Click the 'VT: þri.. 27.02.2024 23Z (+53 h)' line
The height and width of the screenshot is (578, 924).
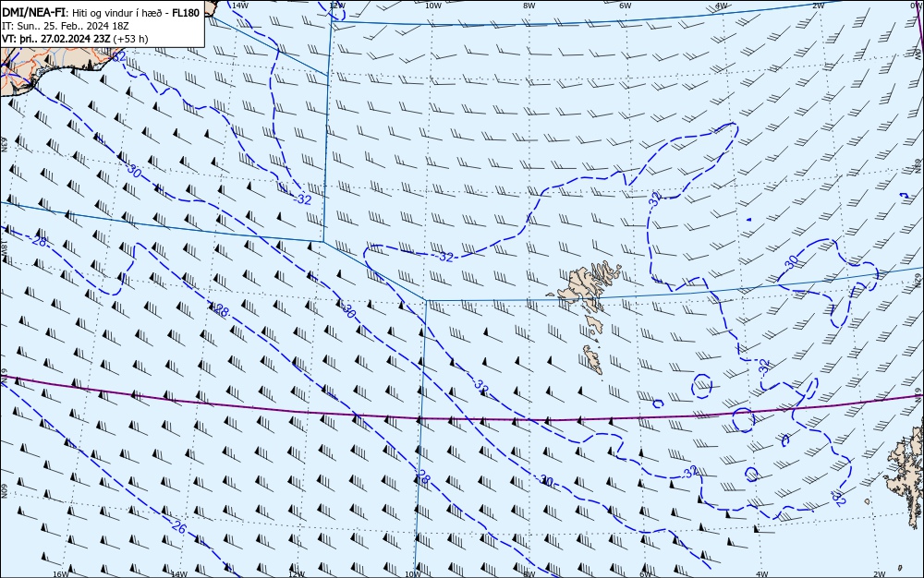click(x=76, y=39)
